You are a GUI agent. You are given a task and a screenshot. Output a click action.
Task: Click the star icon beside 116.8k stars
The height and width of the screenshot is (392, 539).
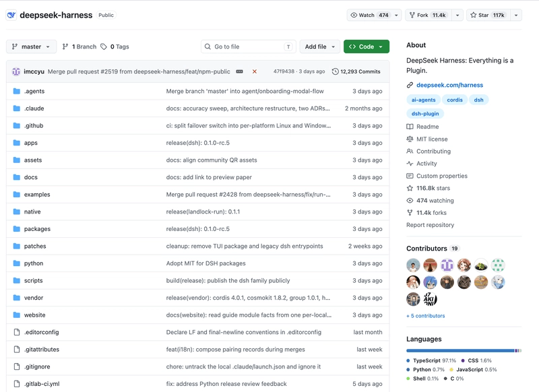point(410,188)
